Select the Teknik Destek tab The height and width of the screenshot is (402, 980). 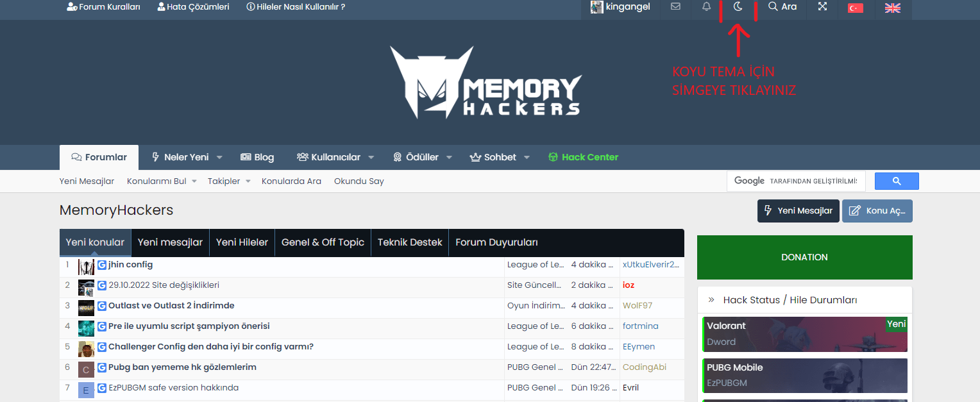coord(410,242)
